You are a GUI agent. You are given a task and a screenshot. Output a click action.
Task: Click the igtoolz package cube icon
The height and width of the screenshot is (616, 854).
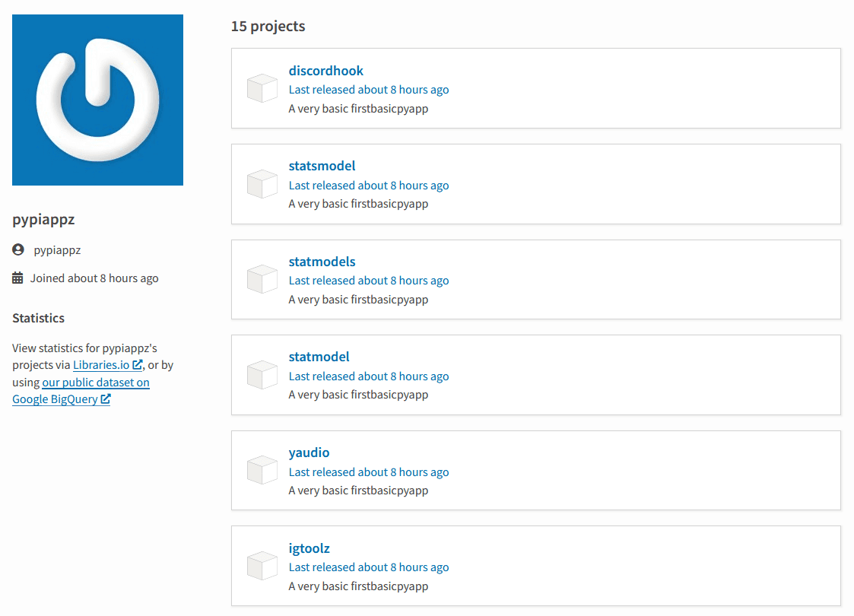pos(262,566)
